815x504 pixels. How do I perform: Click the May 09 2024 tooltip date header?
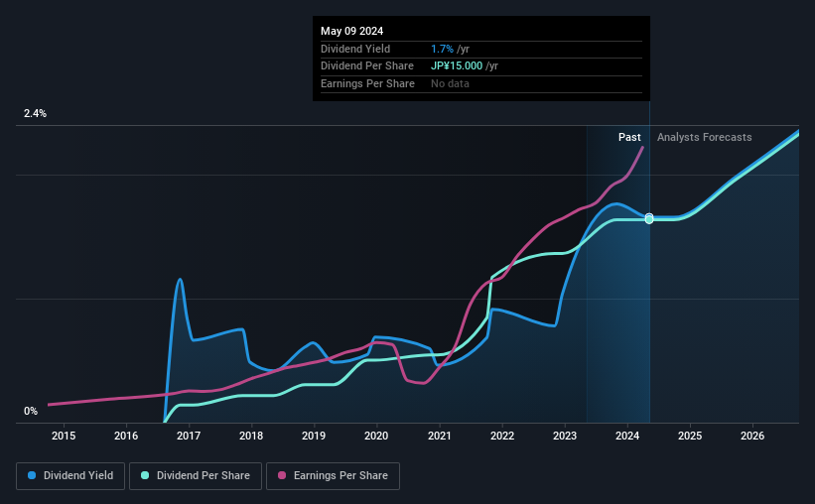click(351, 31)
